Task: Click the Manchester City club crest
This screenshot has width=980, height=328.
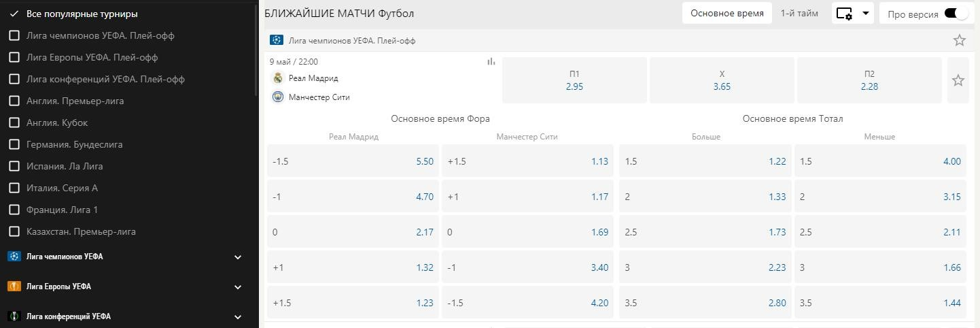Action: tap(277, 97)
